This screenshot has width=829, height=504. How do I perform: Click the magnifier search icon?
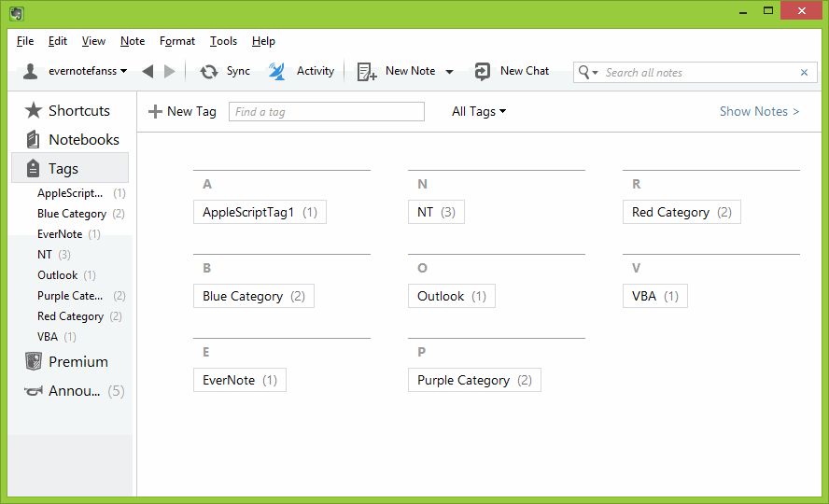point(583,72)
